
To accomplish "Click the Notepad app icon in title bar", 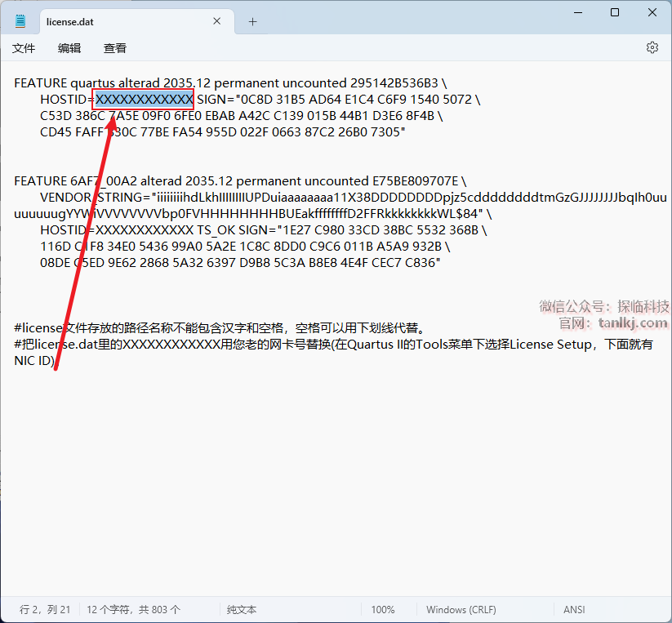I will [x=20, y=21].
